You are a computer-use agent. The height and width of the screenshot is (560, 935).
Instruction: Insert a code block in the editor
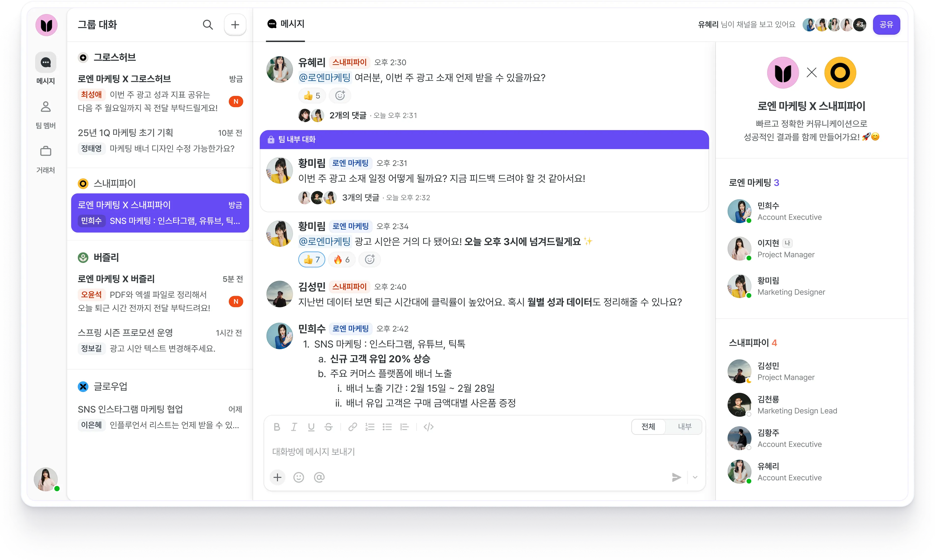tap(429, 427)
